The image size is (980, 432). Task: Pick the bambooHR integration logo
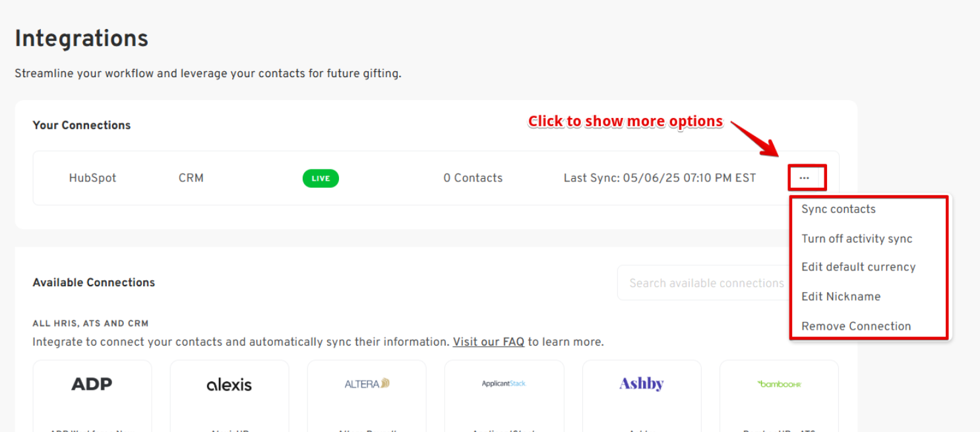779,384
